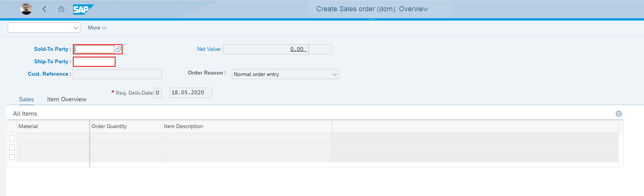The height and width of the screenshot is (196, 644).
Task: Open the home page icon
Action: coord(61,9)
